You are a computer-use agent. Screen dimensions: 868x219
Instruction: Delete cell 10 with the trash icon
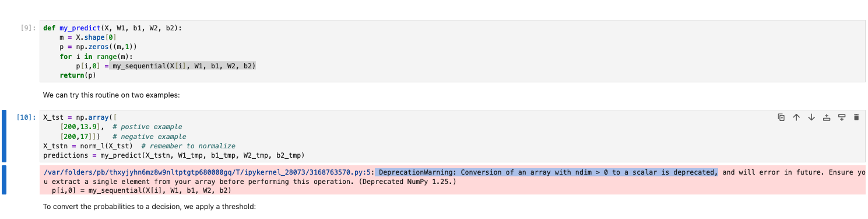coord(856,117)
